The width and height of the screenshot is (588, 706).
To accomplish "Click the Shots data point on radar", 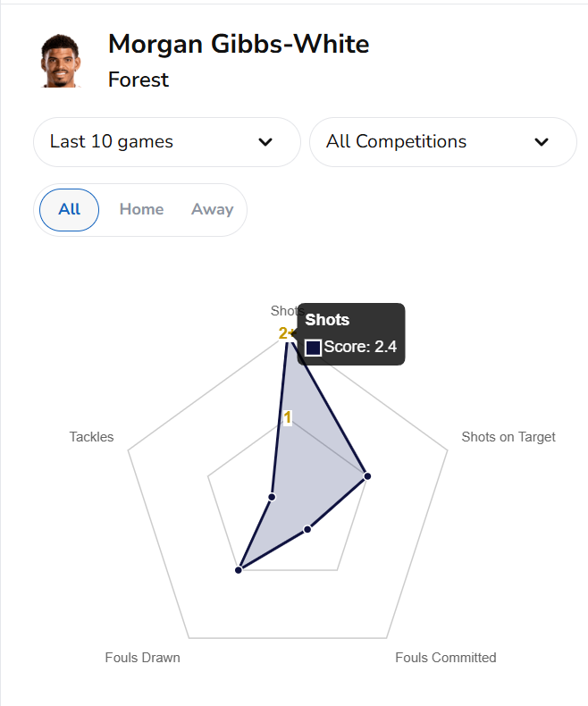I will coord(287,335).
